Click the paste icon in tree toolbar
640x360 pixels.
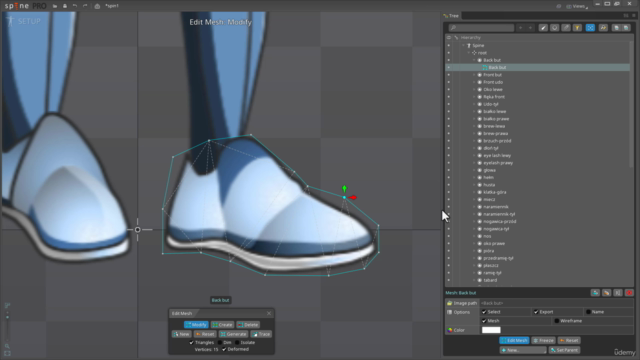coord(626,28)
